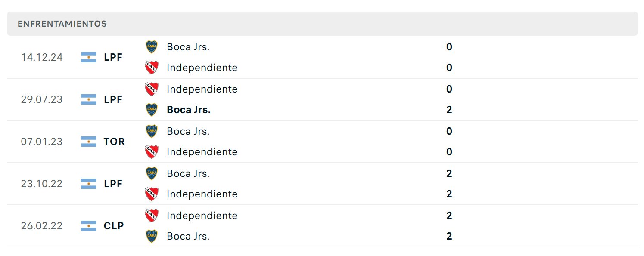Click Independiente crest in 14.12.24 match
Viewport: 644px width, 256px height.
tap(152, 68)
